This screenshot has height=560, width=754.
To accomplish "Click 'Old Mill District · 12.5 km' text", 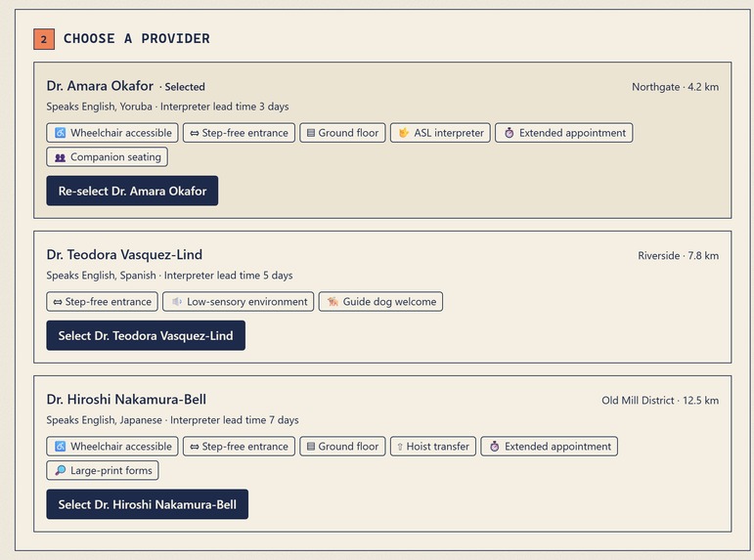I will tap(660, 400).
